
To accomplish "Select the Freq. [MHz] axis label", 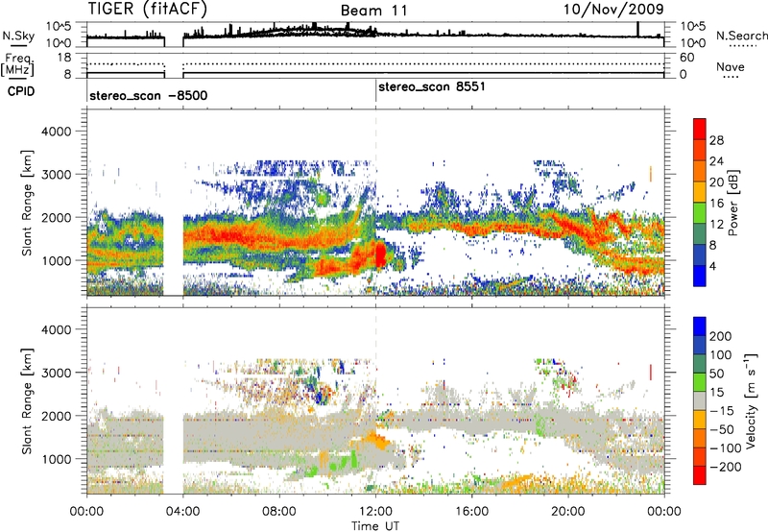I will pos(18,65).
